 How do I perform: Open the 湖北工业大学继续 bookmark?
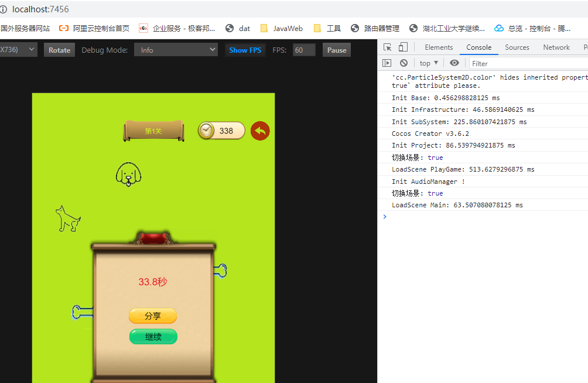pyautogui.click(x=447, y=29)
